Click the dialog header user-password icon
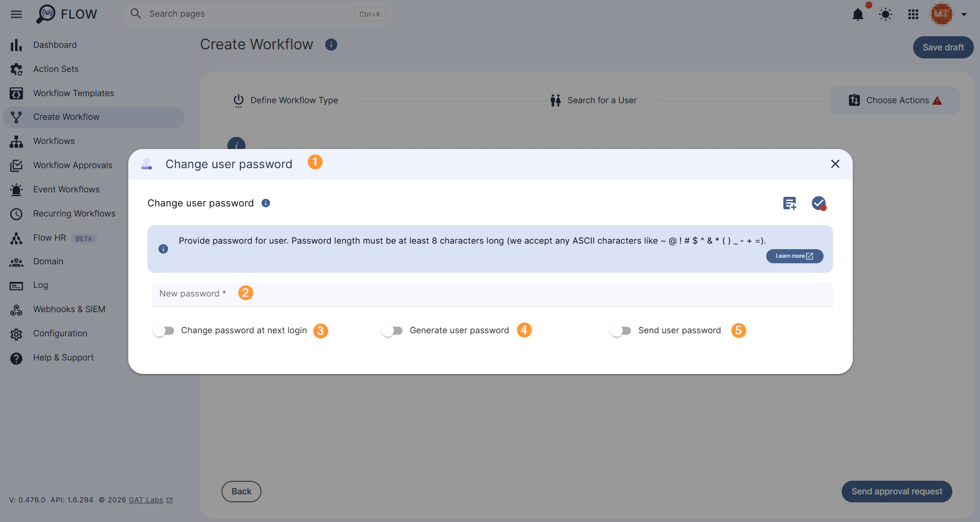The width and height of the screenshot is (980, 522). click(x=147, y=164)
